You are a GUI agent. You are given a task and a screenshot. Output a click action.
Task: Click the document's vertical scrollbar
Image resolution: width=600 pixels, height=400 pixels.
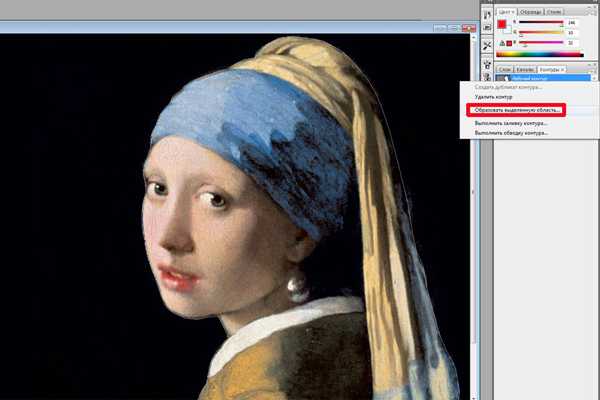(x=474, y=217)
